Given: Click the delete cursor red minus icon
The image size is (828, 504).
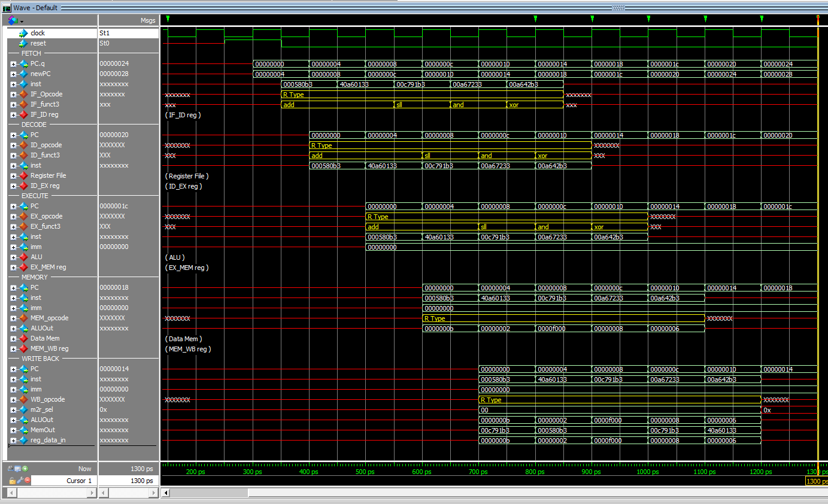Looking at the screenshot, I should (28, 481).
